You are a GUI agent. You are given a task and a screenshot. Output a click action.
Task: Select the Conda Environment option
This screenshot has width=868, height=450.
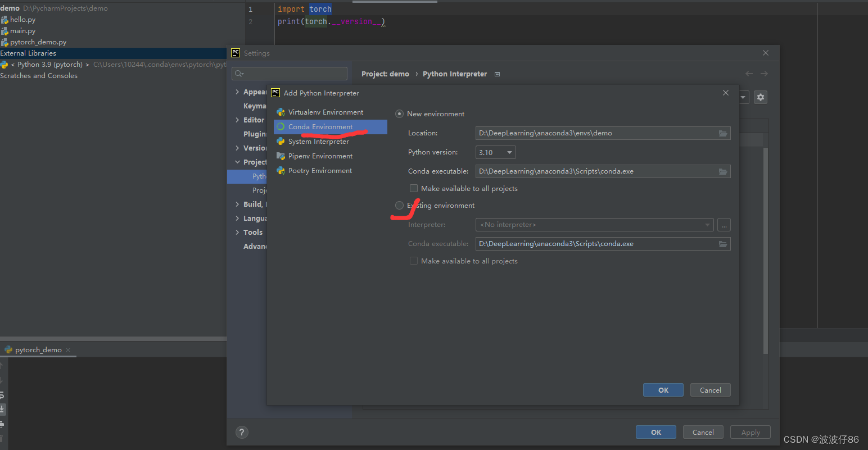click(x=330, y=127)
